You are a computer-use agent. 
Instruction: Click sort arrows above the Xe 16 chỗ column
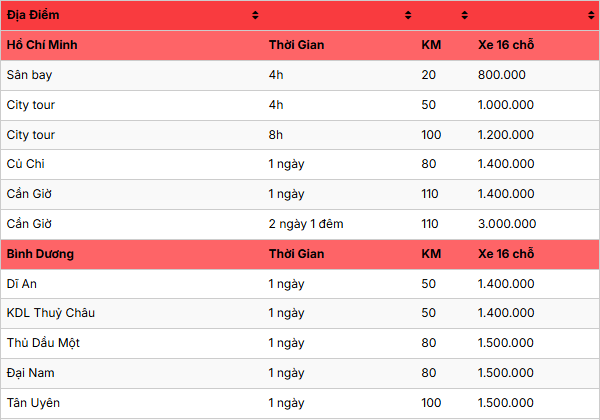click(591, 15)
